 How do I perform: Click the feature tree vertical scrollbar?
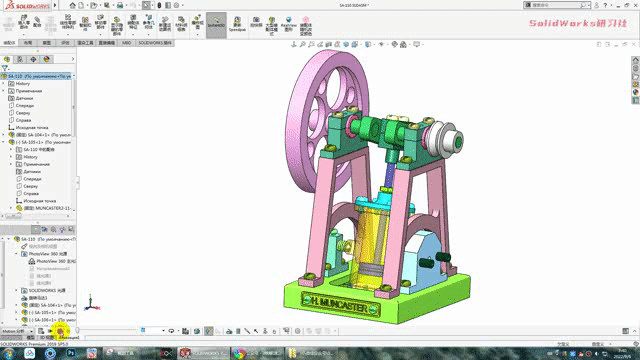(74, 108)
